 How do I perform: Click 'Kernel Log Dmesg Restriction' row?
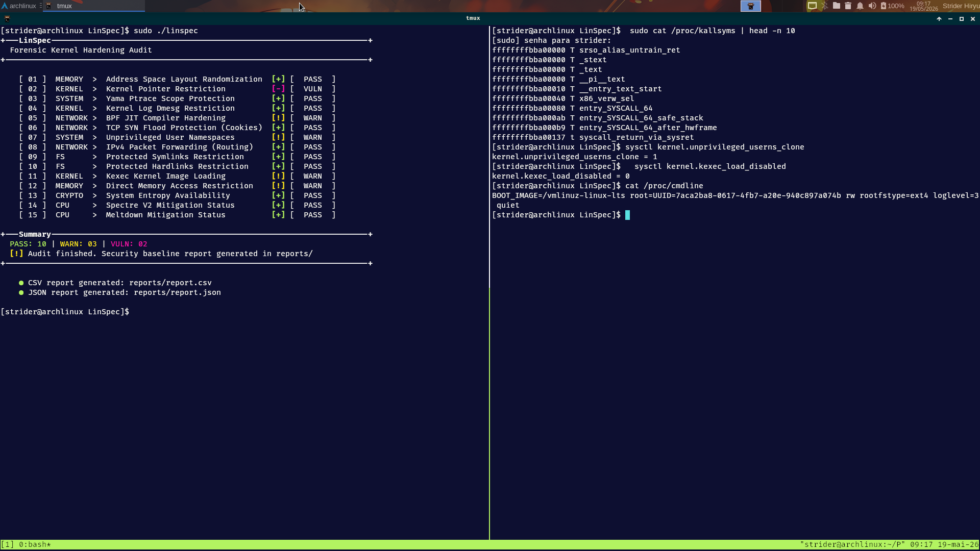(x=177, y=108)
